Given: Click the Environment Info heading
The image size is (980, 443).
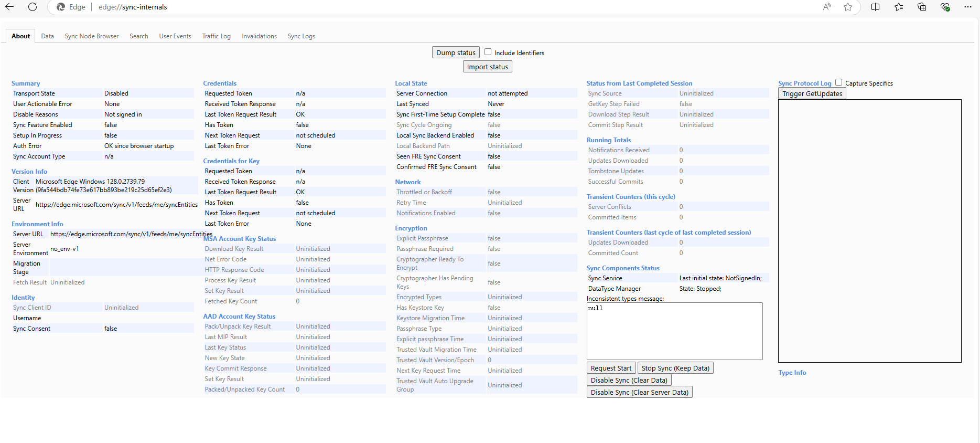Looking at the screenshot, I should pyautogui.click(x=37, y=224).
